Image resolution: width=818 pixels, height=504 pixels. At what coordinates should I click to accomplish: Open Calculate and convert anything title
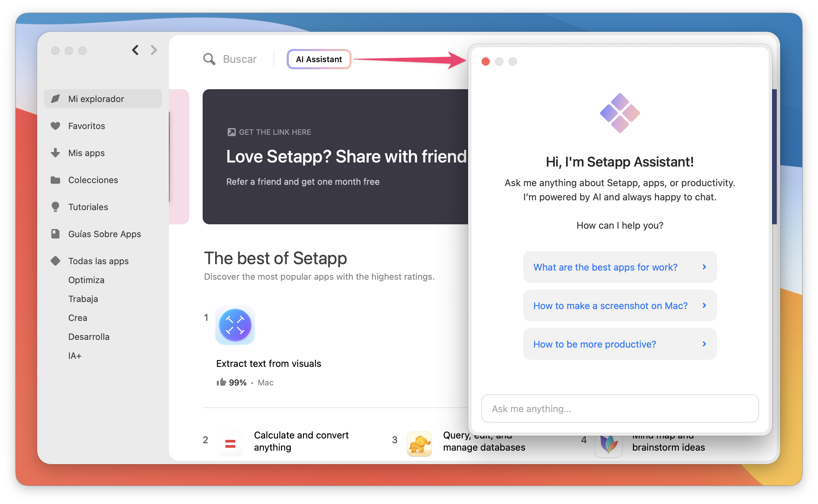coord(301,441)
